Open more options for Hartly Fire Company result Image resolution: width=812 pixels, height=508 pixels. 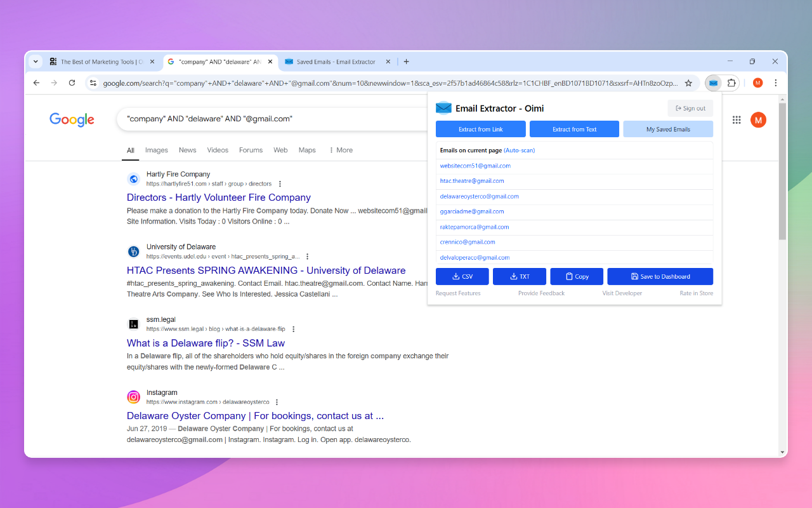click(280, 184)
